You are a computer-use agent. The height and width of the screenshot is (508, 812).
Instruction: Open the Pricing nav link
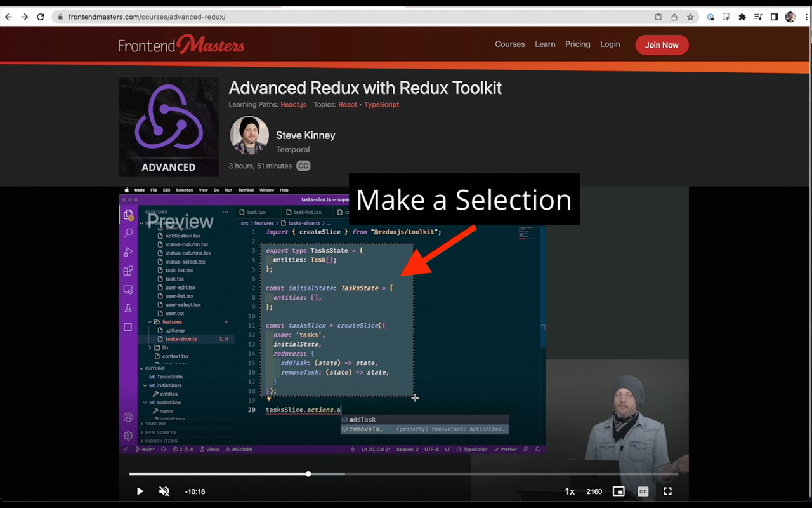[x=577, y=44]
